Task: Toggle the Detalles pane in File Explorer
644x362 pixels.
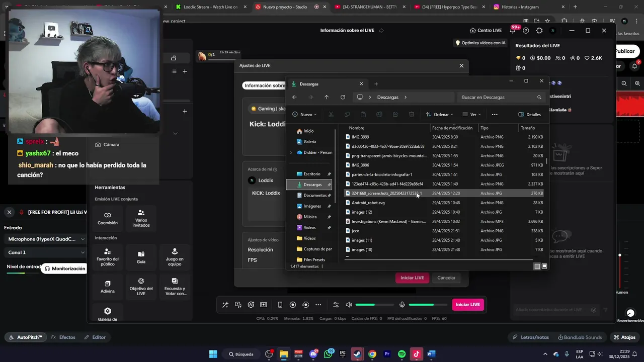Action: tap(530, 115)
